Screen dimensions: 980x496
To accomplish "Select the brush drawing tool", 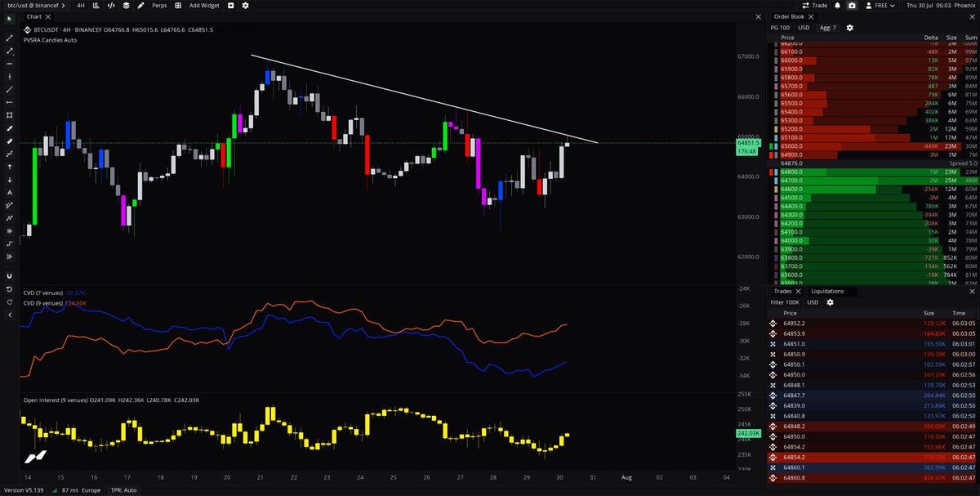I will point(9,127).
